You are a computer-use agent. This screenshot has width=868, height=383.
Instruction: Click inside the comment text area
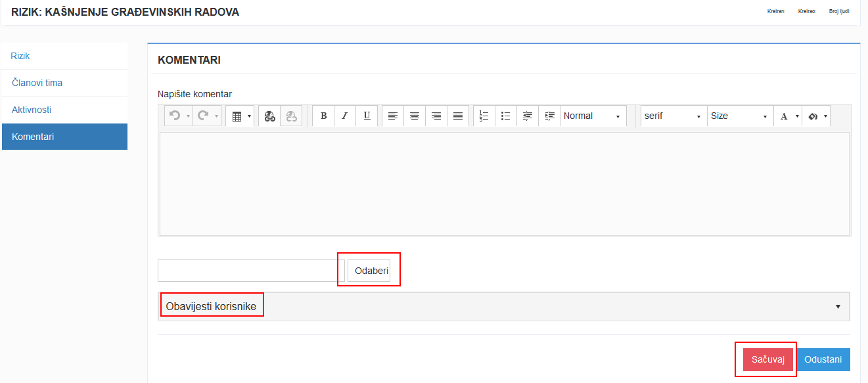tap(505, 183)
